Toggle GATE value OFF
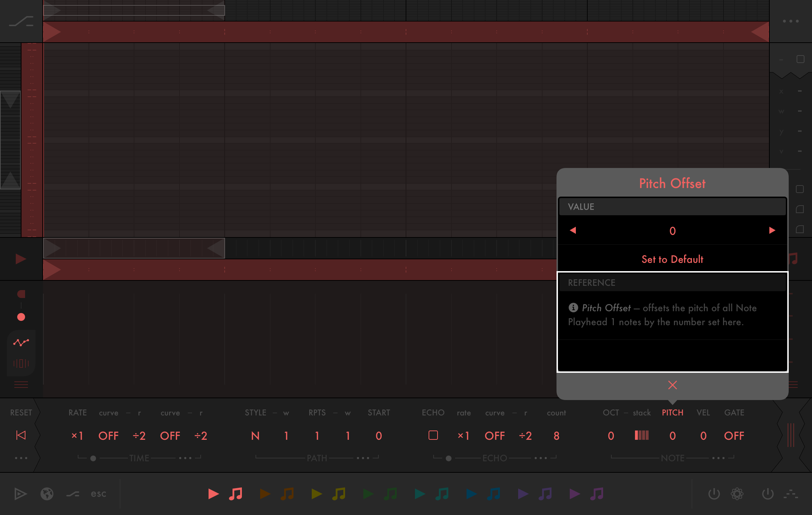The image size is (812, 515). click(734, 435)
